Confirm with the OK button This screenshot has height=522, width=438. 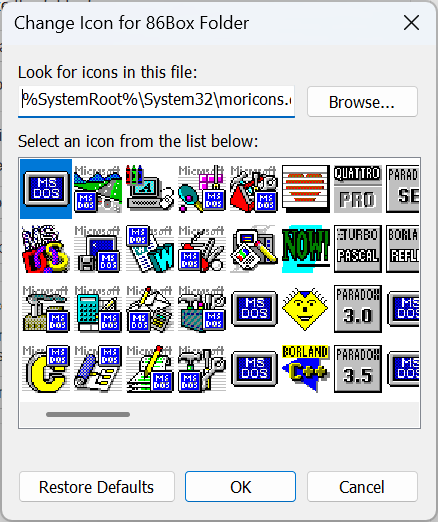click(x=240, y=487)
